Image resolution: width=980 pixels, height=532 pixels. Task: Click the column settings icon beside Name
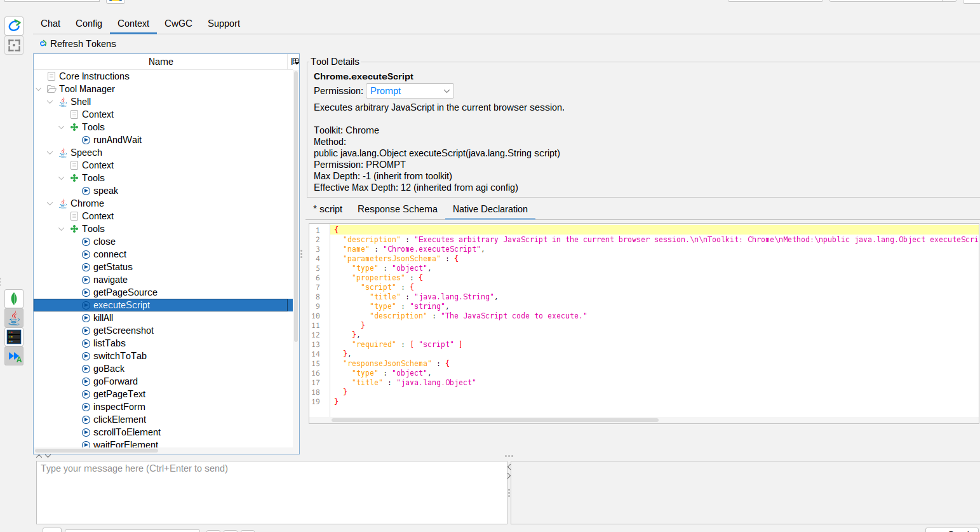pos(295,62)
